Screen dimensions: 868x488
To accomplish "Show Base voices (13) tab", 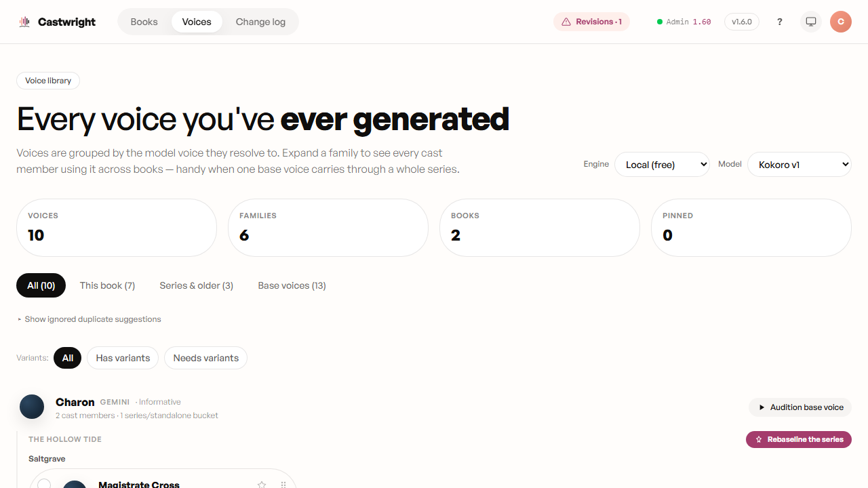I will tap(292, 285).
